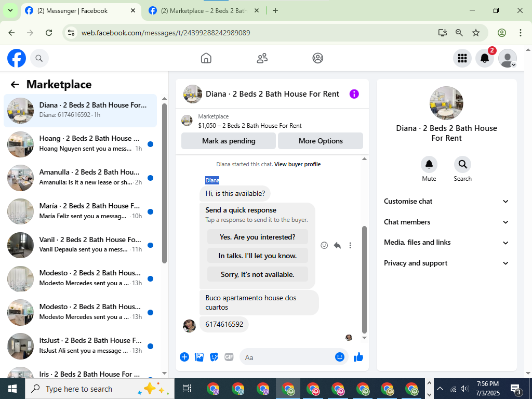Open a new browser tab
The height and width of the screenshot is (399, 532).
click(x=275, y=10)
